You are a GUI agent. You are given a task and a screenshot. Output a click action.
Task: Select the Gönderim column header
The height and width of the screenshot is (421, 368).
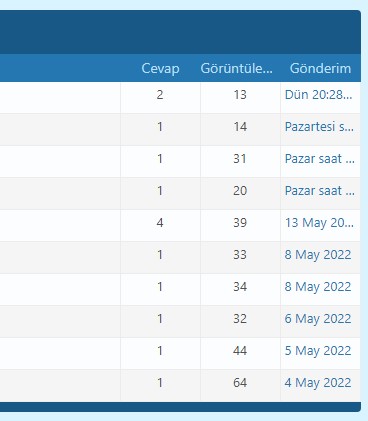pos(320,69)
